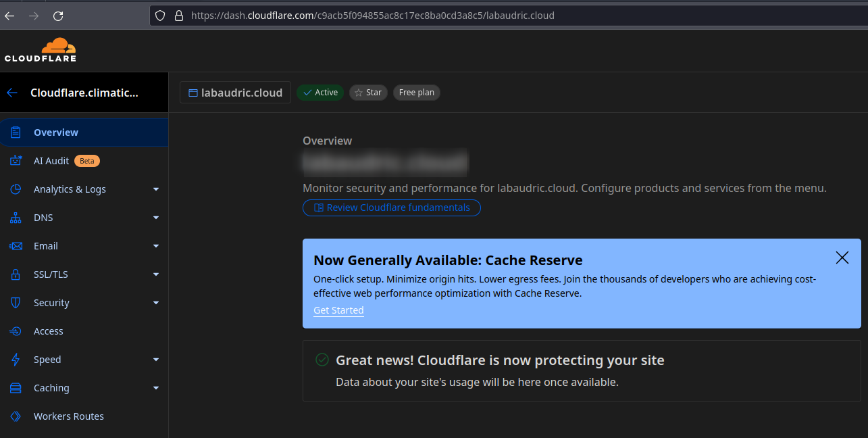Screen dimensions: 868x438
Task: Expand the DNS submenu arrow
Action: pyautogui.click(x=156, y=218)
